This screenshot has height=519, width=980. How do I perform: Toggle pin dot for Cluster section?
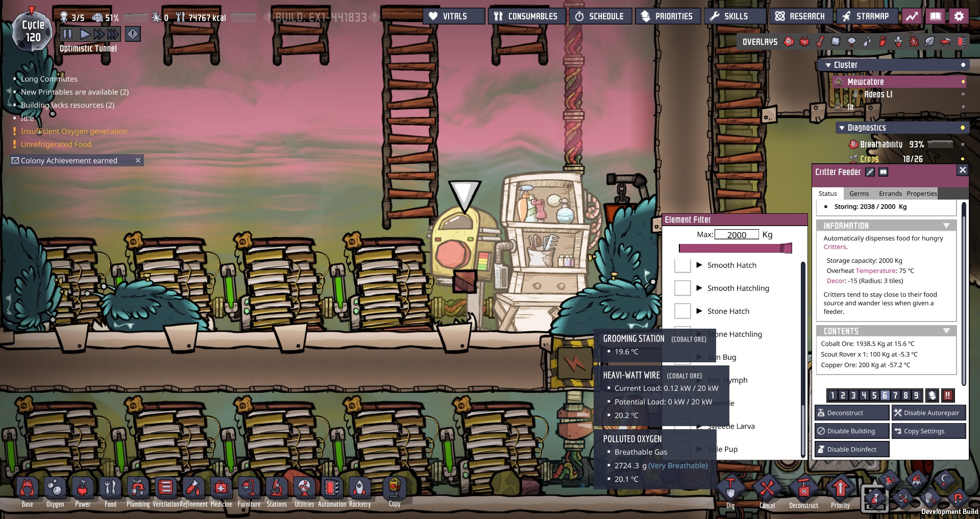[x=963, y=65]
